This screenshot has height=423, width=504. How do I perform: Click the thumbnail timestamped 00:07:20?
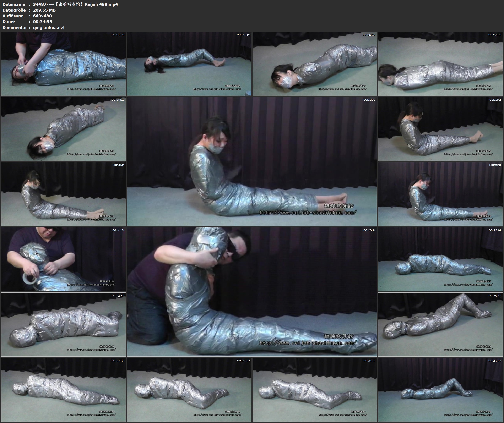coord(440,64)
